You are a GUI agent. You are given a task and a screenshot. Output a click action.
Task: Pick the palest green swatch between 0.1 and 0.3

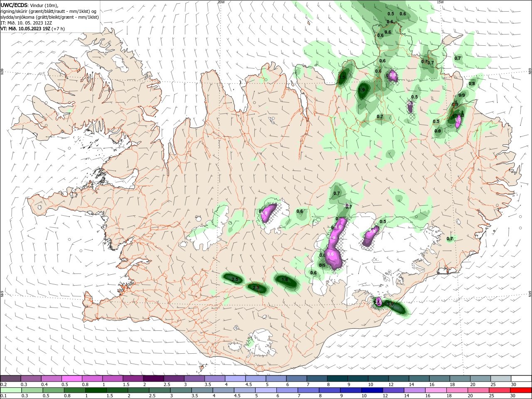point(10,390)
